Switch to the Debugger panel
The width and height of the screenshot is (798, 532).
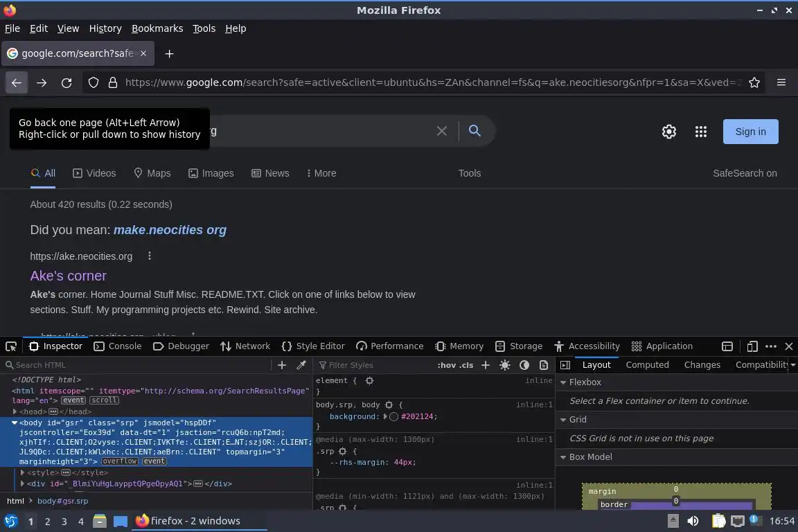click(181, 346)
